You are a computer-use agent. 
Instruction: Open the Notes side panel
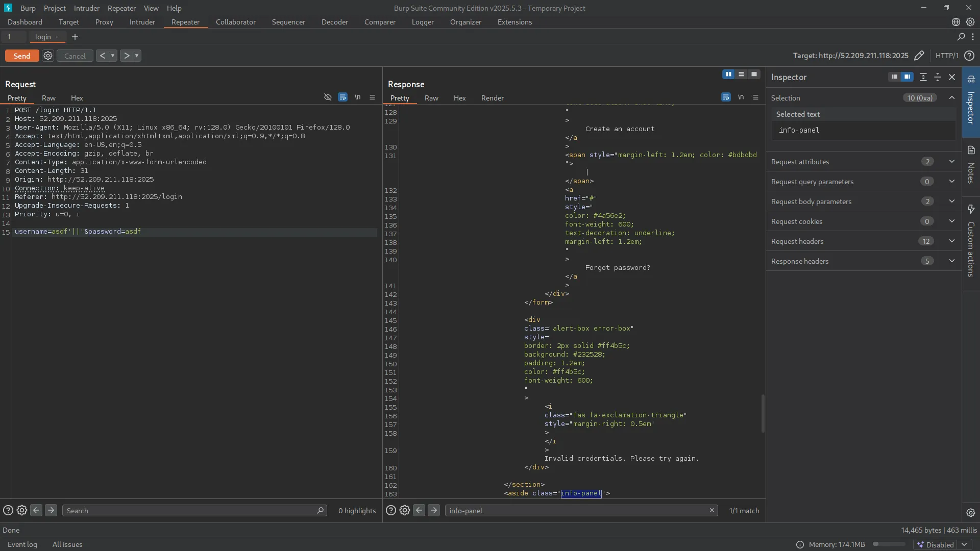click(x=971, y=166)
